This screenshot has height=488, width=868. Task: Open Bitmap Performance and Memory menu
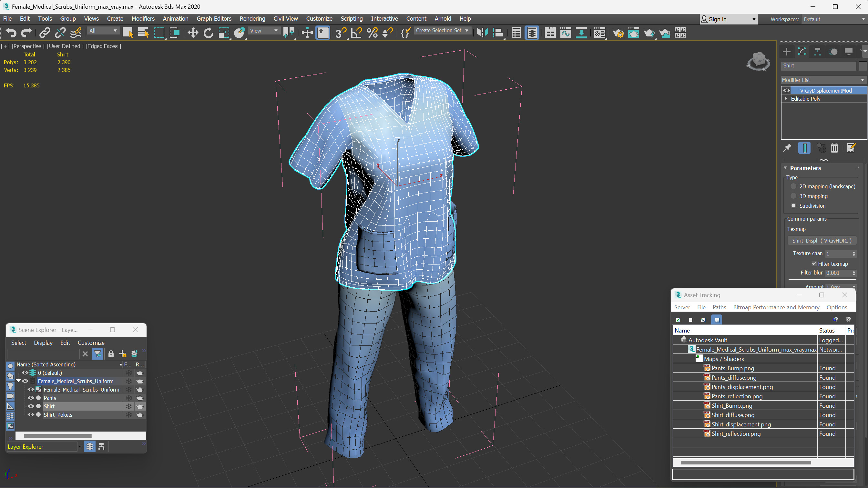pos(776,307)
